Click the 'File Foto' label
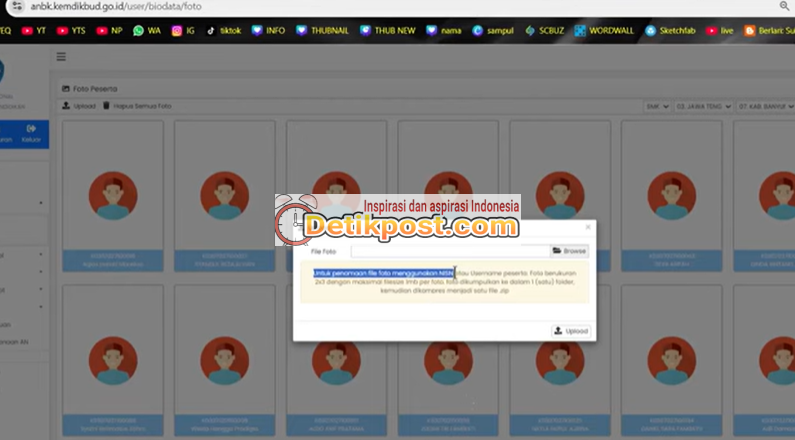This screenshot has height=440, width=795. click(x=323, y=251)
